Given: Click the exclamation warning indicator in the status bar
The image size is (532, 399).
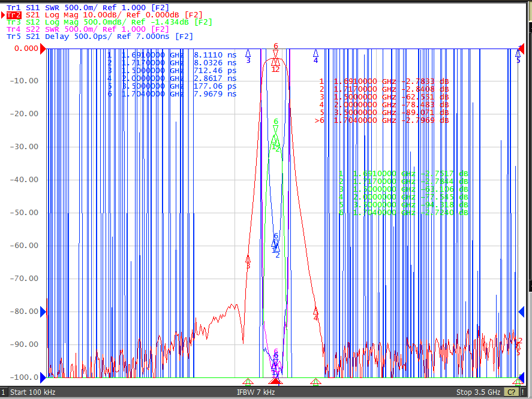Looking at the screenshot, I should 523,392.
